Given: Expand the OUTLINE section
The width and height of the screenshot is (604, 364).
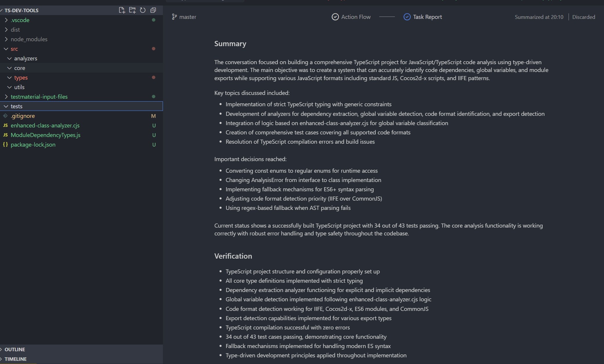Looking at the screenshot, I should pyautogui.click(x=15, y=349).
